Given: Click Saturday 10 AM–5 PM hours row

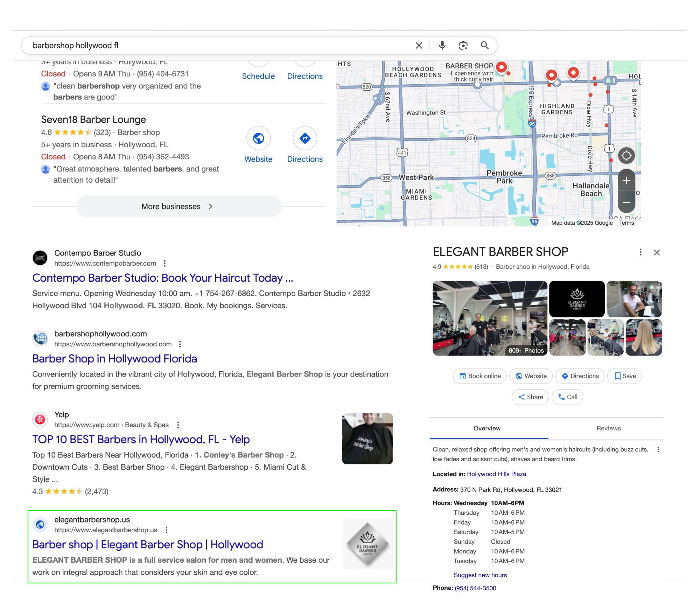Looking at the screenshot, I should point(489,532).
